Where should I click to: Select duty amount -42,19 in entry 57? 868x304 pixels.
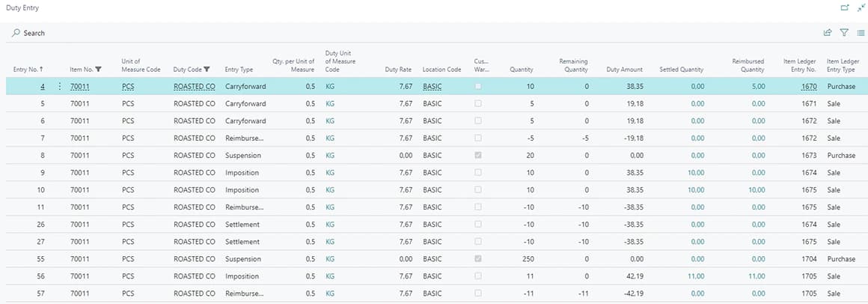tap(633, 294)
